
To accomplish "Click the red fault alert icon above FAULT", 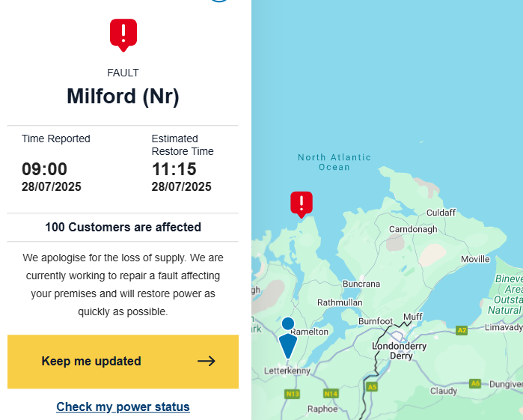I will 123,34.
